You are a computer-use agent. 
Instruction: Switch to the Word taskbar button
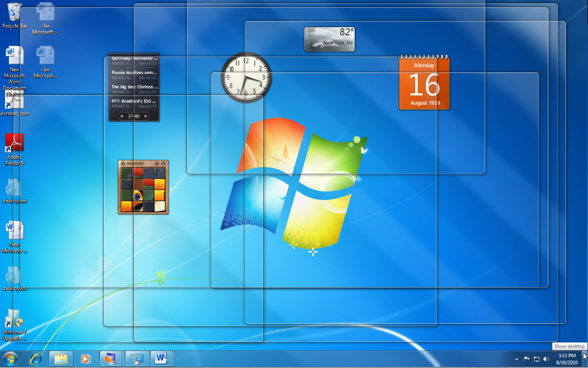161,358
